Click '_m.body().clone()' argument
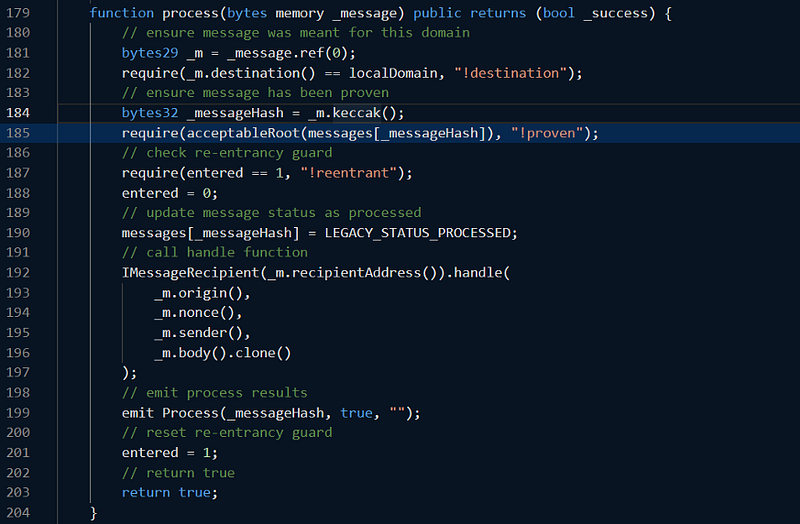Image resolution: width=800 pixels, height=524 pixels. tap(222, 353)
